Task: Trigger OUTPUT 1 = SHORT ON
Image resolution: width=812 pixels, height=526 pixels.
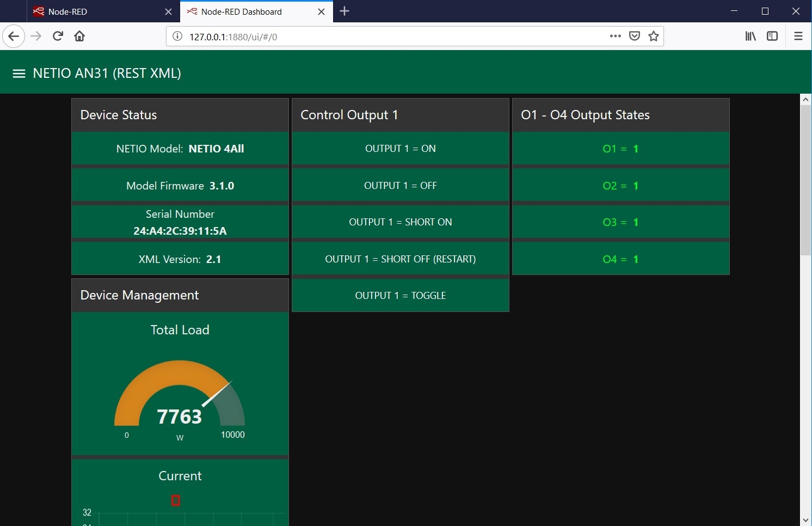Action: coord(401,222)
